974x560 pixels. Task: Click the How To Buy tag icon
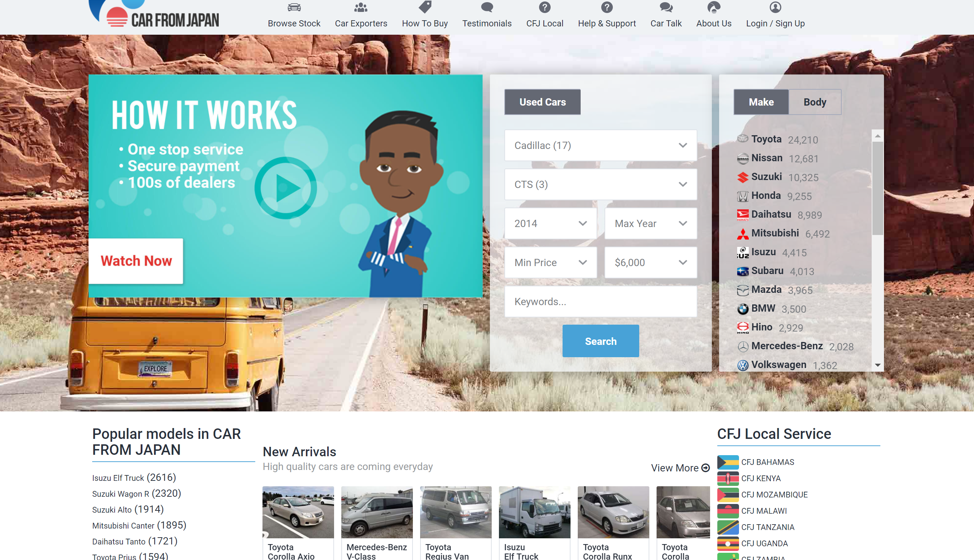point(424,7)
